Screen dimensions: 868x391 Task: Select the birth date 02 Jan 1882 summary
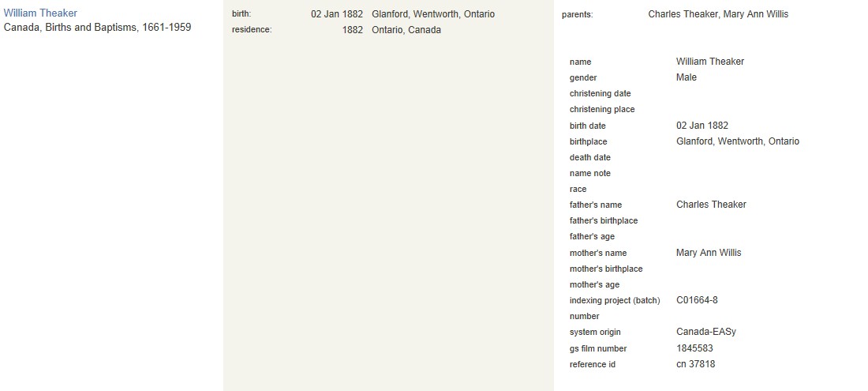pyautogui.click(x=337, y=14)
